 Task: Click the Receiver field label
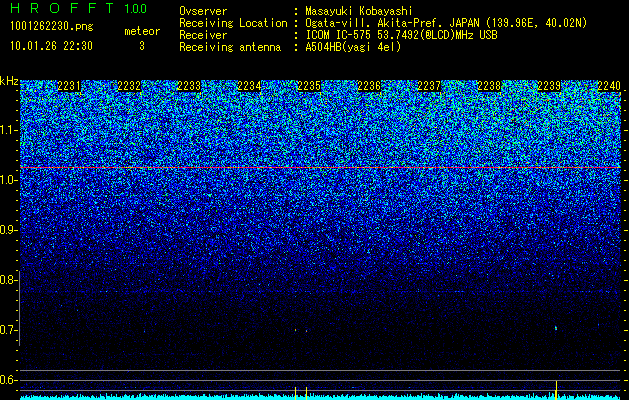click(203, 35)
